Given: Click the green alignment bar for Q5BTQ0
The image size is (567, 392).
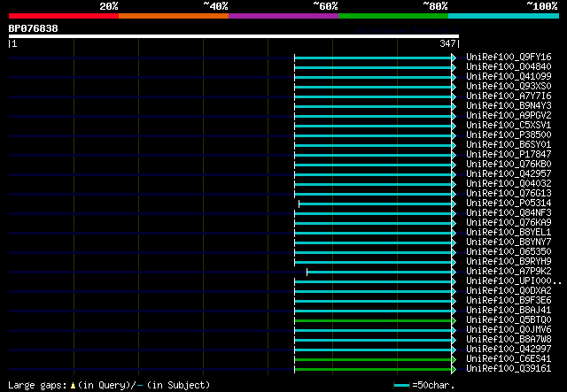Looking at the screenshot, I should coord(373,321).
